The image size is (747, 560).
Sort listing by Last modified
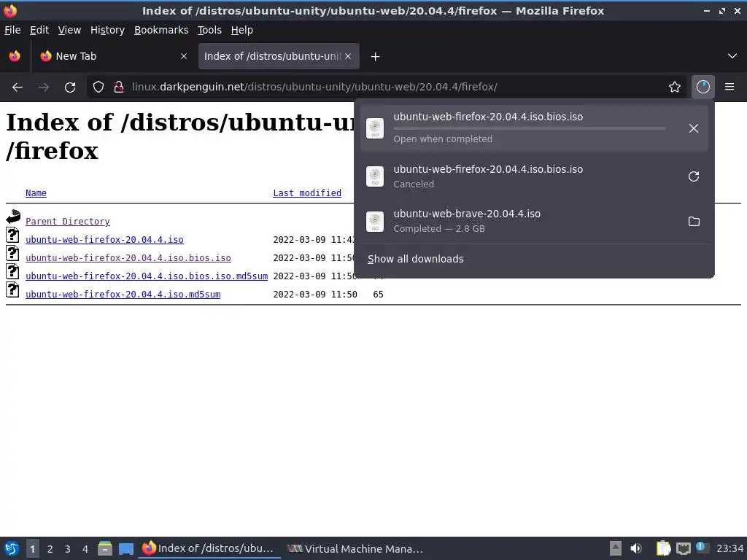[x=307, y=192]
